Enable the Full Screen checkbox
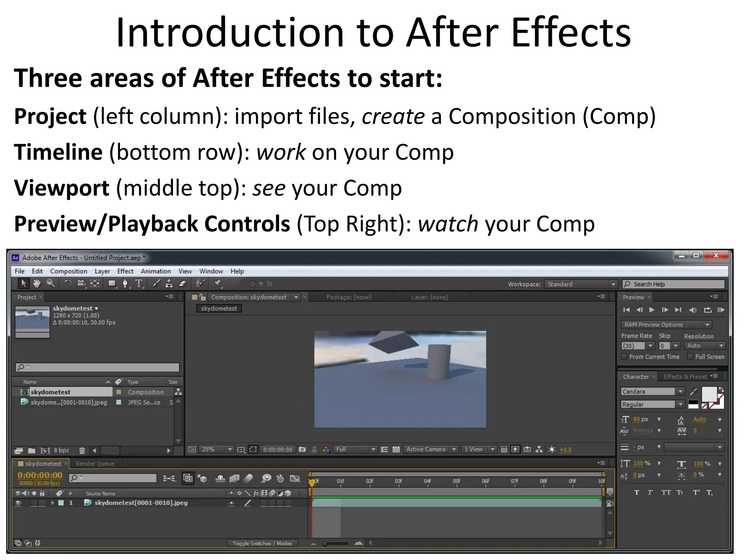 (690, 357)
